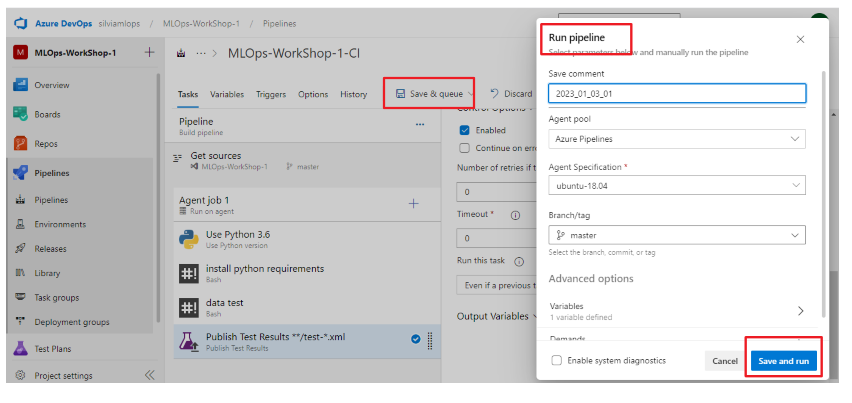Click the Discard button
The width and height of the screenshot is (852, 403).
511,94
